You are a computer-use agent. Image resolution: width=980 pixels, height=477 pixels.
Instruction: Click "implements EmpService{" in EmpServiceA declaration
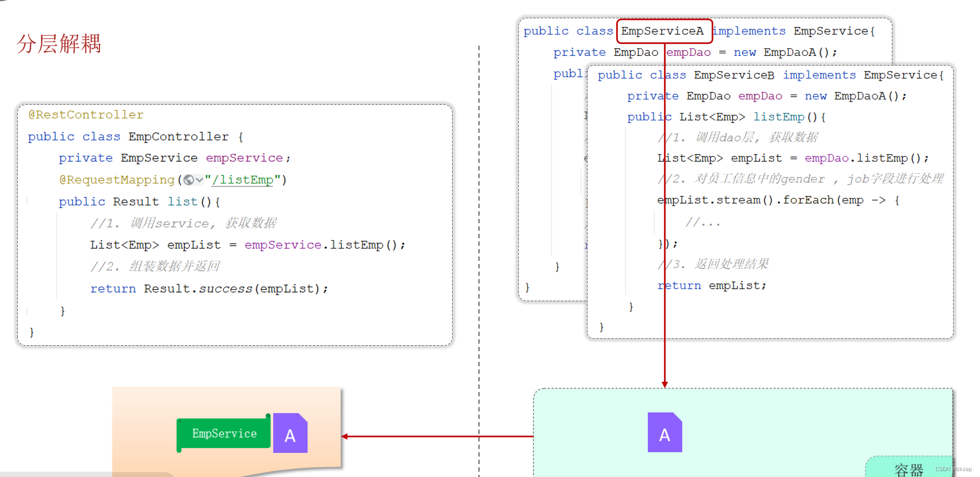point(794,31)
